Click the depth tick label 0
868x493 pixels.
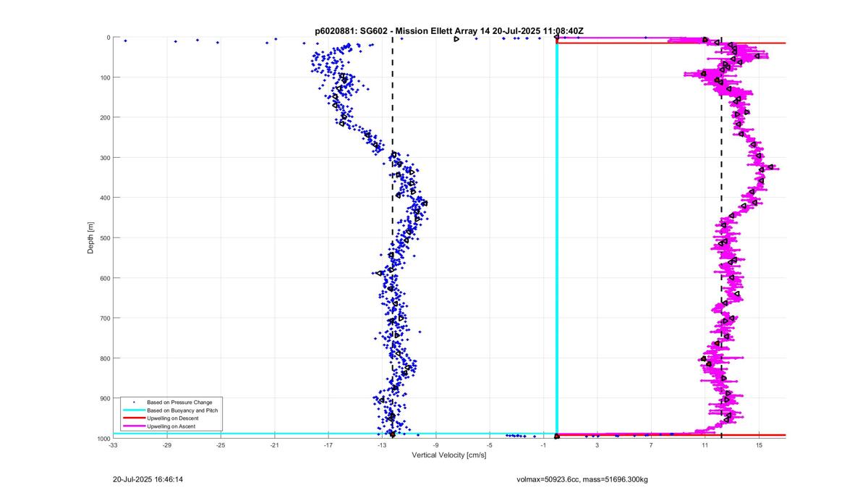[x=109, y=38]
